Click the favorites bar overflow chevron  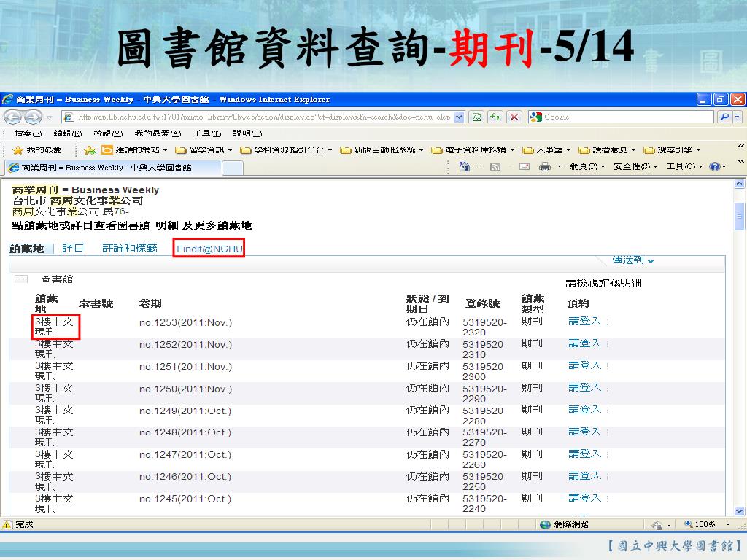point(741,145)
